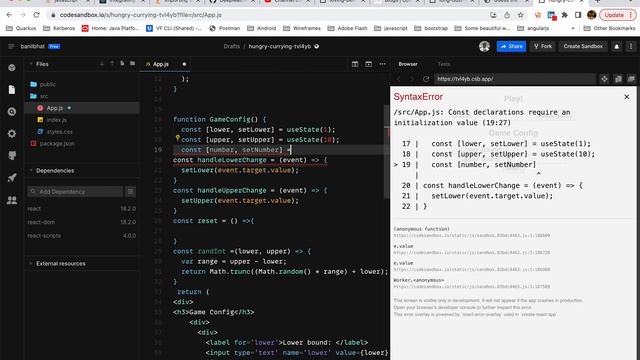The image size is (640, 360).
Task: Click the rightmost preview toolbar icon
Action: (631, 79)
